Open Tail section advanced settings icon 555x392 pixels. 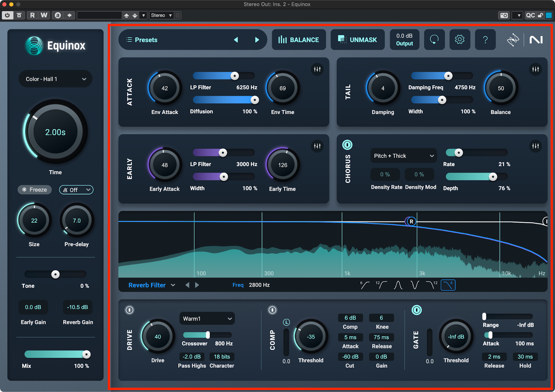[x=535, y=69]
